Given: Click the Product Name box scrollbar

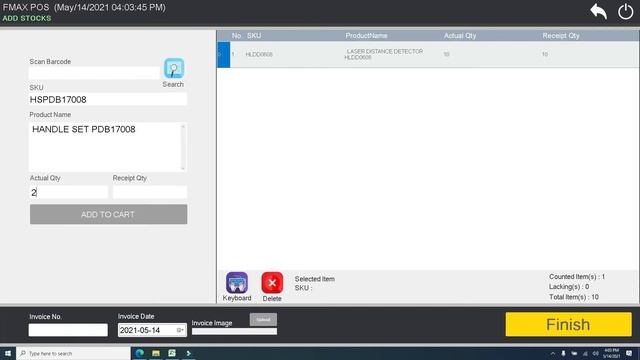Looking at the screenshot, I should click(x=183, y=147).
